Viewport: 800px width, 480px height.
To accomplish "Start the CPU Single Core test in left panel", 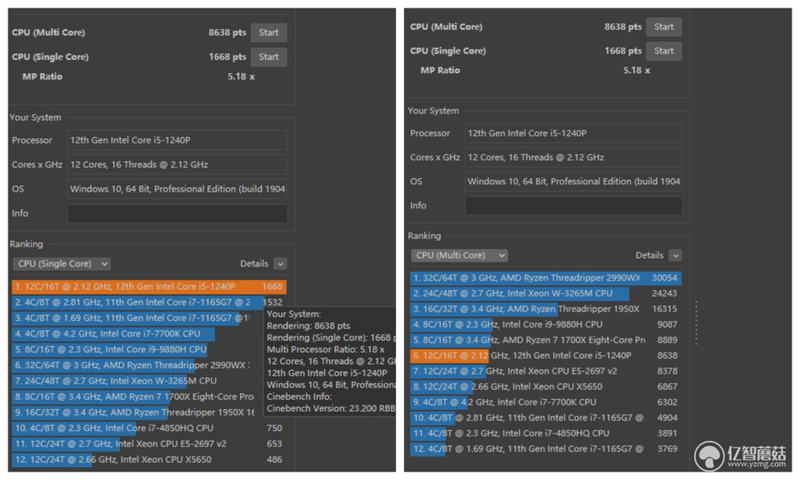I will pyautogui.click(x=268, y=57).
